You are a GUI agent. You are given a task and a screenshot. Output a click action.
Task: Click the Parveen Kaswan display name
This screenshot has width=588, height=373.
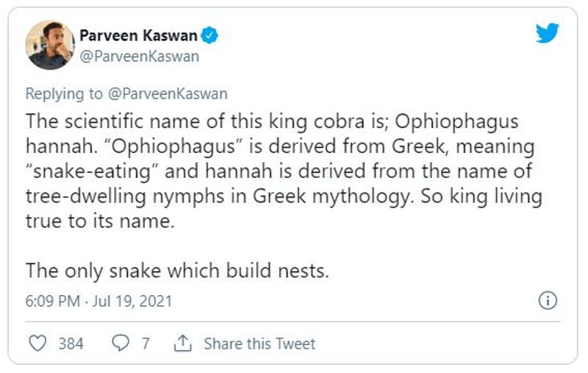click(x=138, y=35)
